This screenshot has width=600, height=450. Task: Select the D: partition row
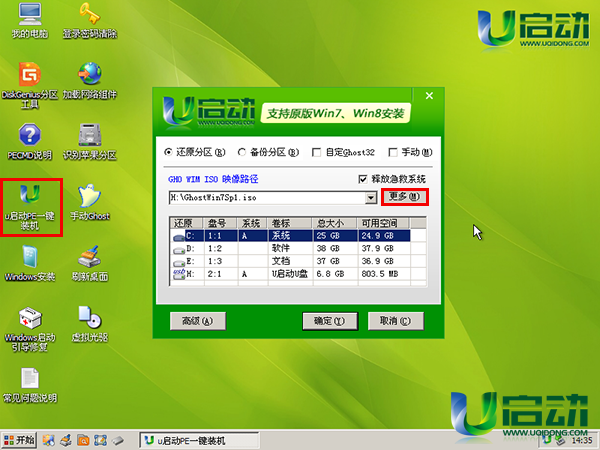tap(298, 248)
